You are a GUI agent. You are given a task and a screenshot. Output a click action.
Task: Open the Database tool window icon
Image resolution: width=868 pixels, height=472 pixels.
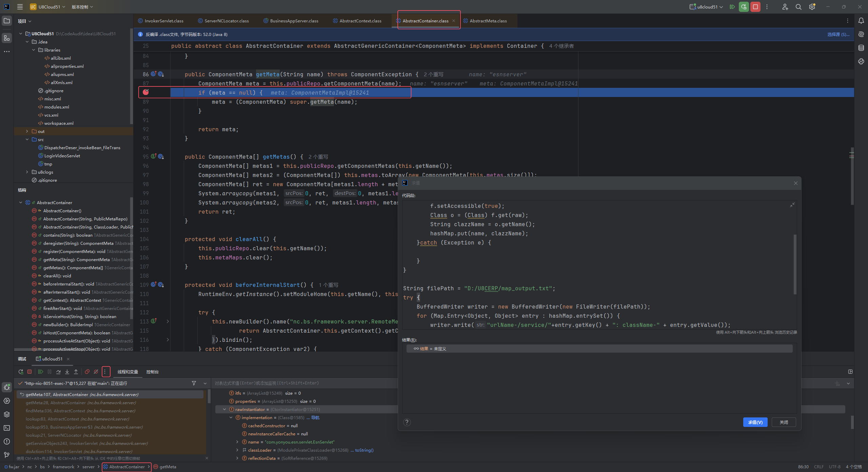click(861, 48)
